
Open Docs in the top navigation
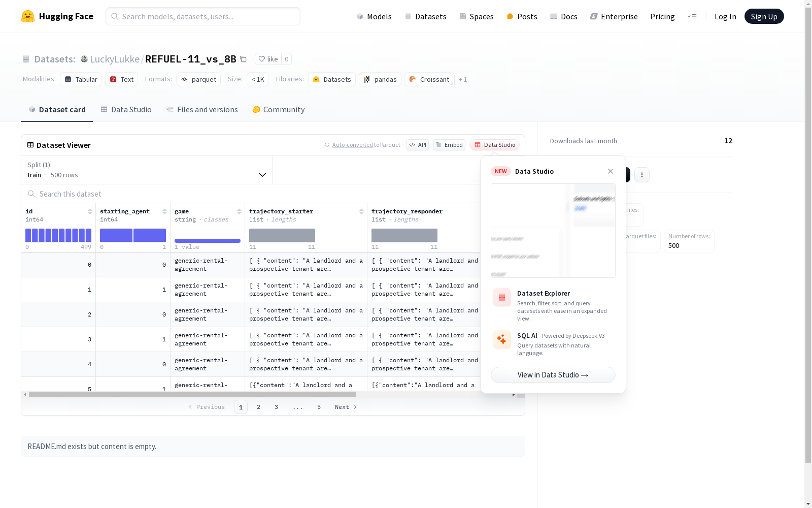tap(564, 16)
